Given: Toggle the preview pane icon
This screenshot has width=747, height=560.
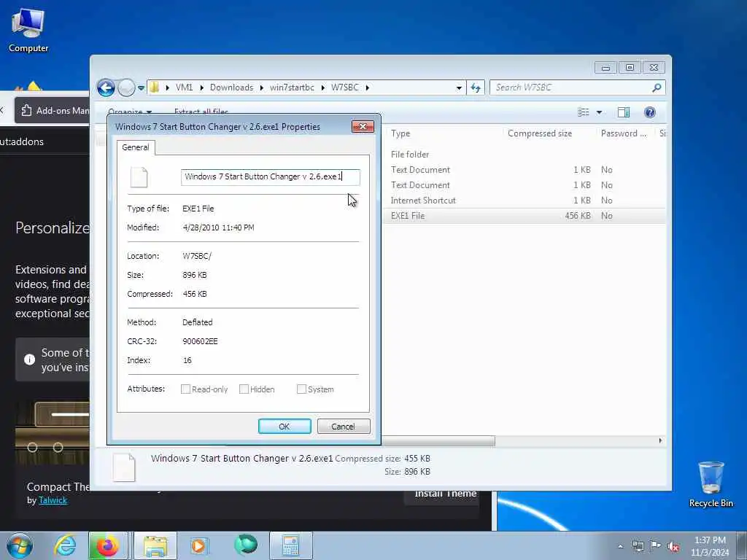Looking at the screenshot, I should 623,112.
